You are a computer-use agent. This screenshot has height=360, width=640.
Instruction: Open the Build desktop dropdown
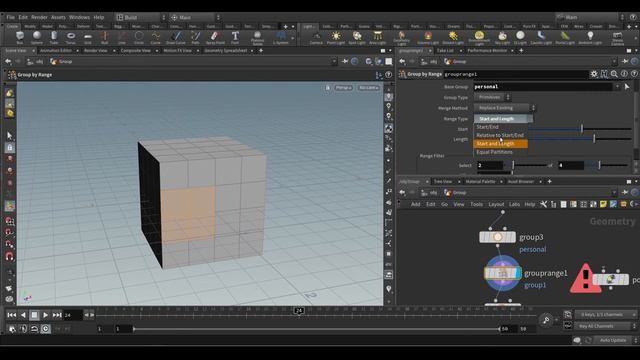[140, 17]
